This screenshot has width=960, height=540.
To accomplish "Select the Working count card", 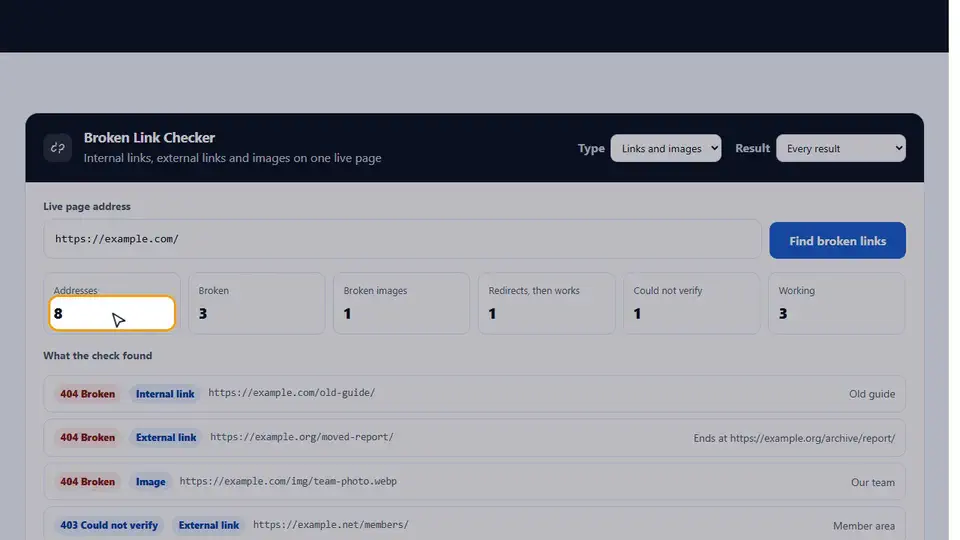I will point(836,303).
